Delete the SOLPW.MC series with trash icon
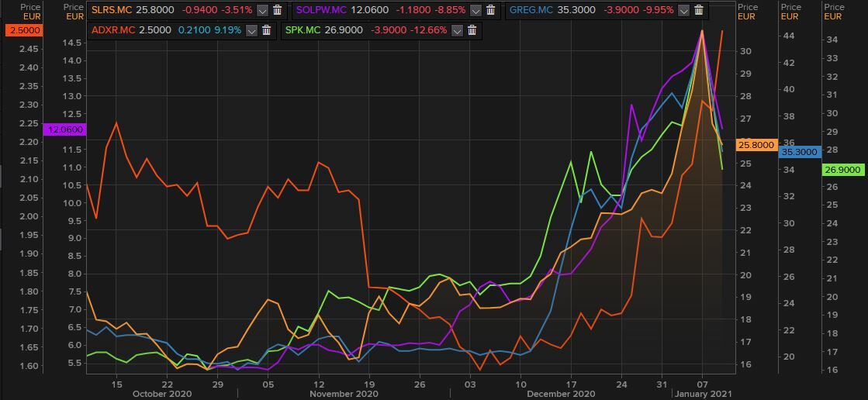The image size is (868, 400). click(490, 10)
